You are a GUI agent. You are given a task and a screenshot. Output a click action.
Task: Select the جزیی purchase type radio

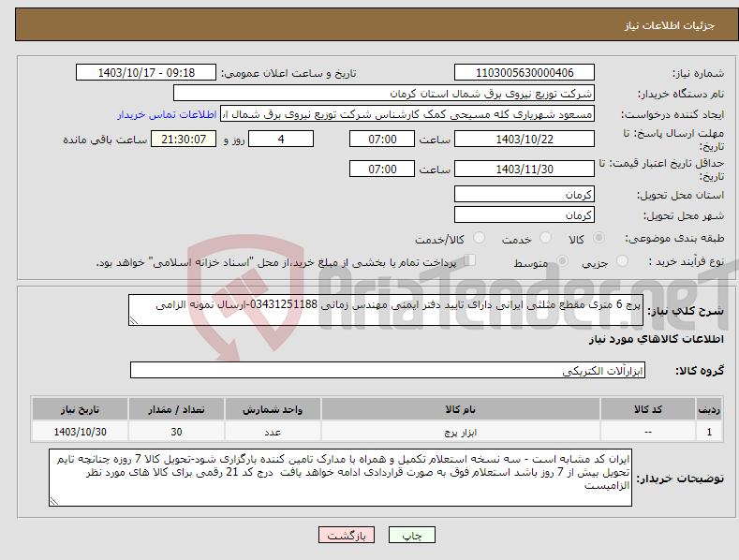coord(622,260)
